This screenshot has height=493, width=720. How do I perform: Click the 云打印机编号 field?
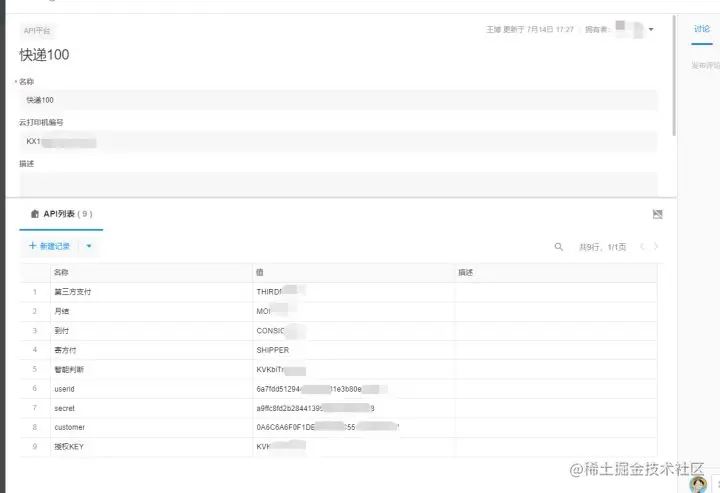click(x=338, y=141)
